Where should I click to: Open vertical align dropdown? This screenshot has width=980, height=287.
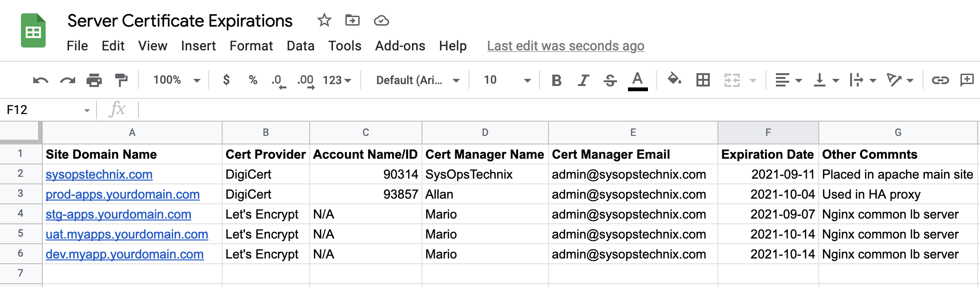click(x=826, y=80)
